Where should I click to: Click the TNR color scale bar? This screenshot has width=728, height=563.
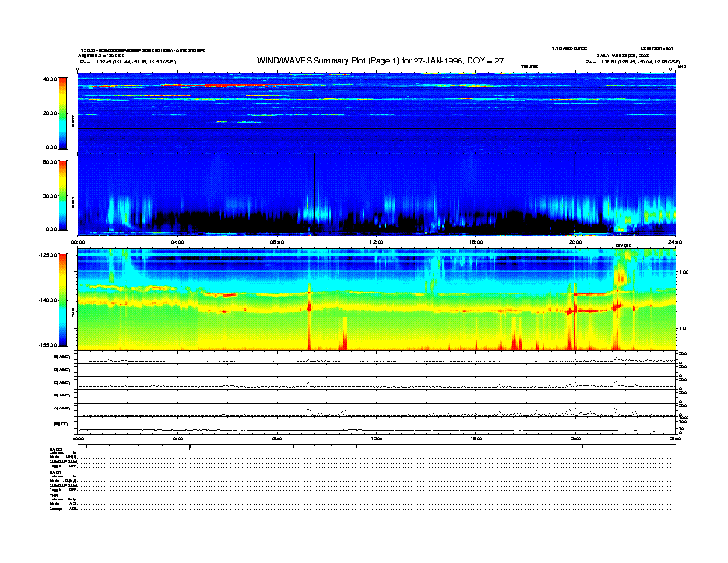click(x=63, y=300)
